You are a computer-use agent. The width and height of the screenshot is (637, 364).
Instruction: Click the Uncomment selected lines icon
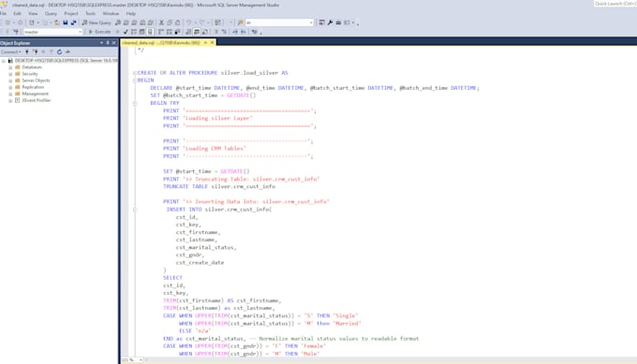tap(224, 32)
